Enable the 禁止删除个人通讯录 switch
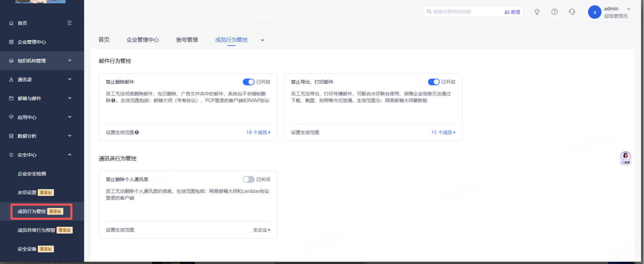This screenshot has width=644, height=264. click(248, 179)
